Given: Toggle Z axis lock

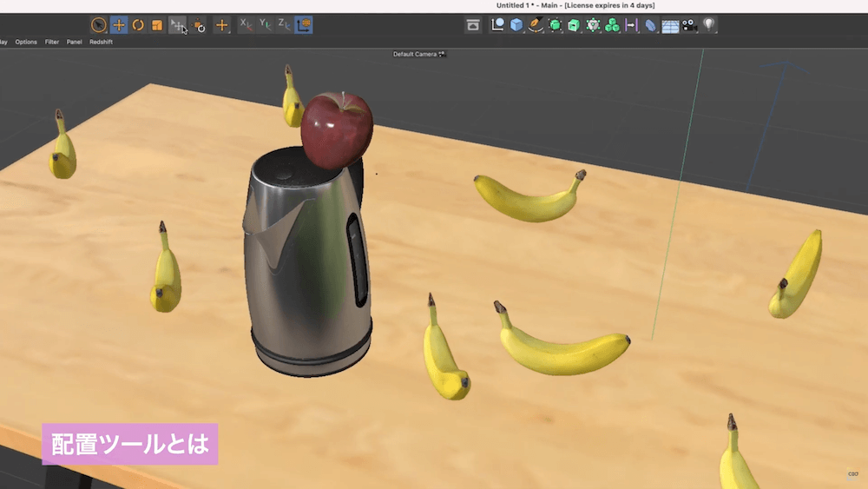Looking at the screenshot, I should (284, 25).
